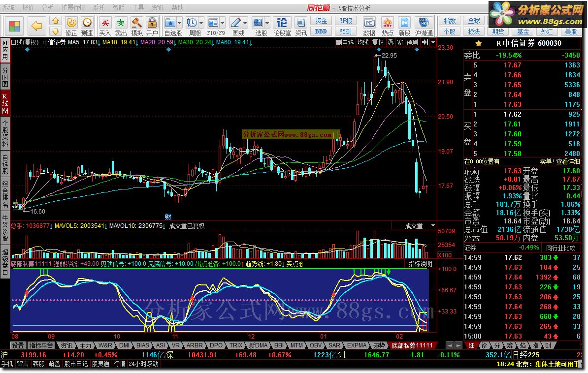
Task: Click the colorful home grid toolbar icon
Action: (x=14, y=26)
